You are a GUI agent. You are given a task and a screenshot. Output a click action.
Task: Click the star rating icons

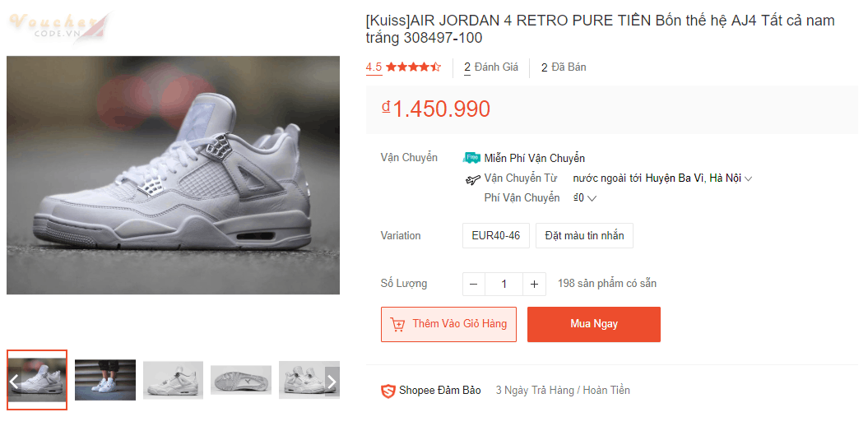pos(414,67)
